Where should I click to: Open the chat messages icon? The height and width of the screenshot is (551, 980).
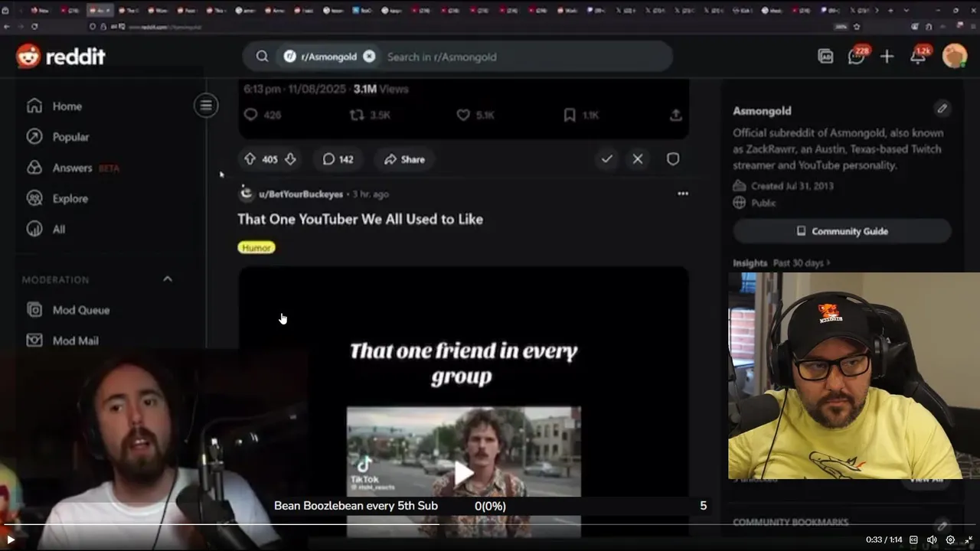[857, 56]
